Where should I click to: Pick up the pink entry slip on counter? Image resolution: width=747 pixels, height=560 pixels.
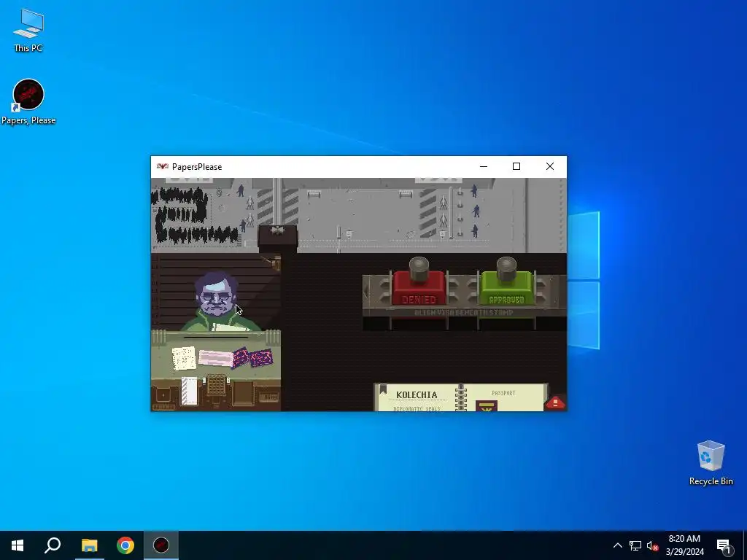pos(215,359)
